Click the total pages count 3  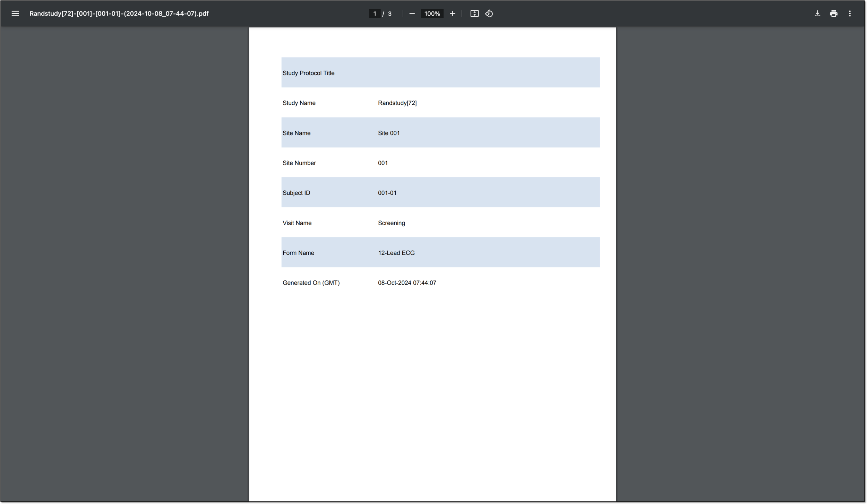click(x=390, y=14)
